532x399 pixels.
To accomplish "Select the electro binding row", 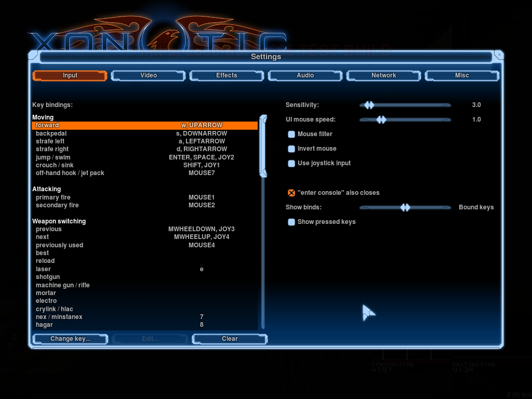I will pos(145,301).
